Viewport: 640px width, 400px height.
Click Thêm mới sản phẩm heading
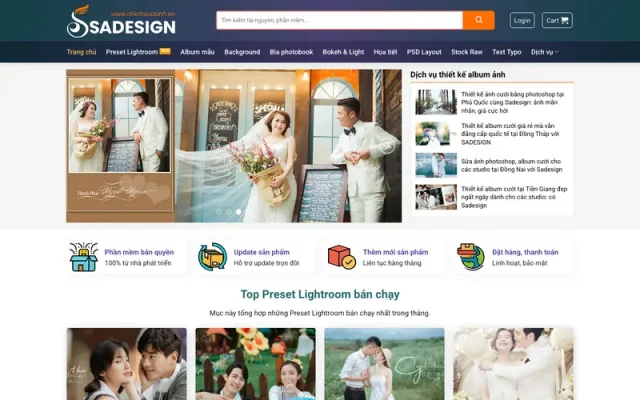(396, 252)
